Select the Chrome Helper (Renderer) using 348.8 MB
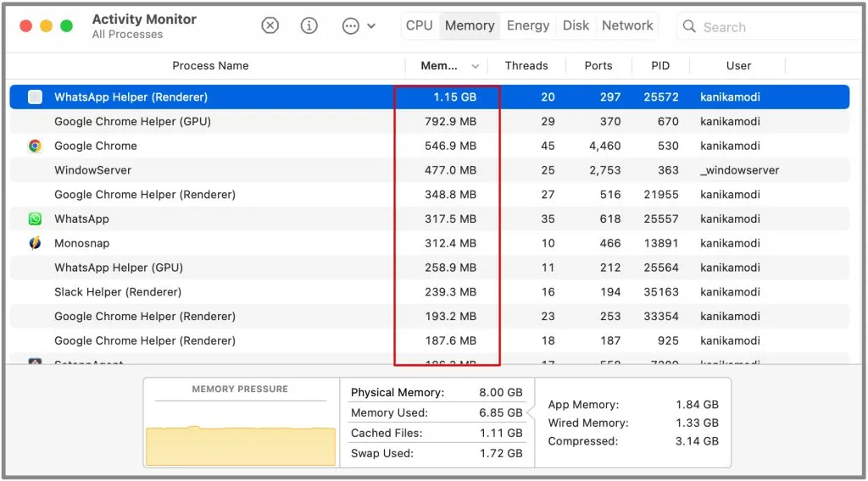The image size is (868, 481). (144, 195)
